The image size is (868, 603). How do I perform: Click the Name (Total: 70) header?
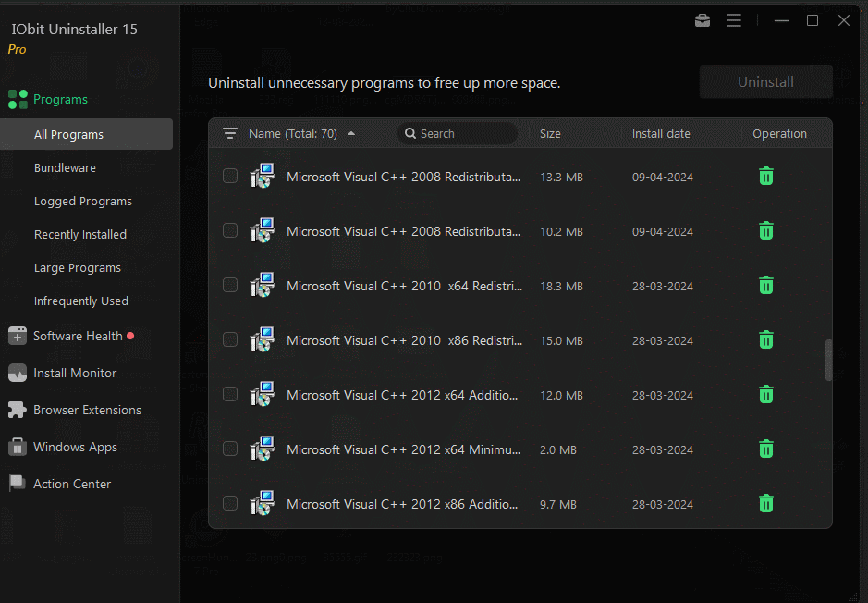pos(293,133)
